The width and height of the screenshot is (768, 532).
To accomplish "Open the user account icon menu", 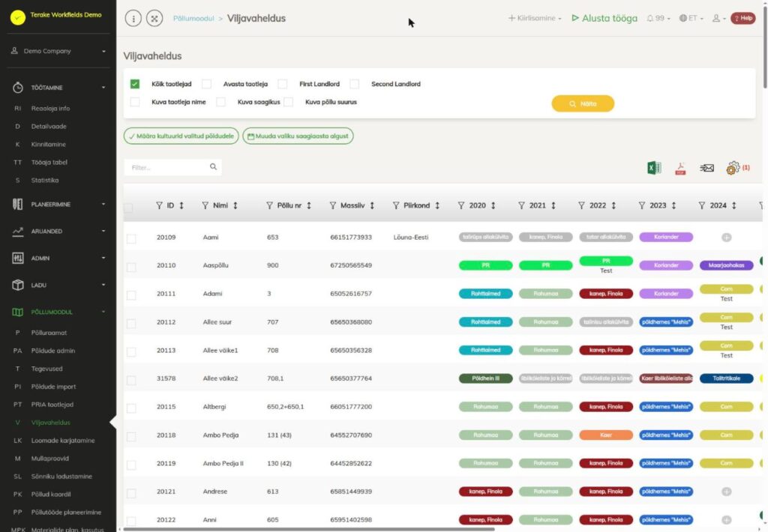I will coord(718,18).
